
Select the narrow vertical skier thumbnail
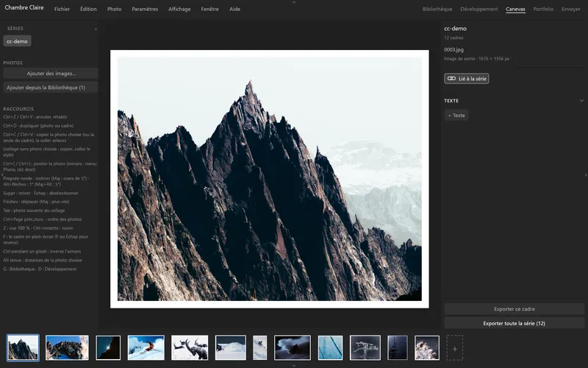[x=260, y=347]
